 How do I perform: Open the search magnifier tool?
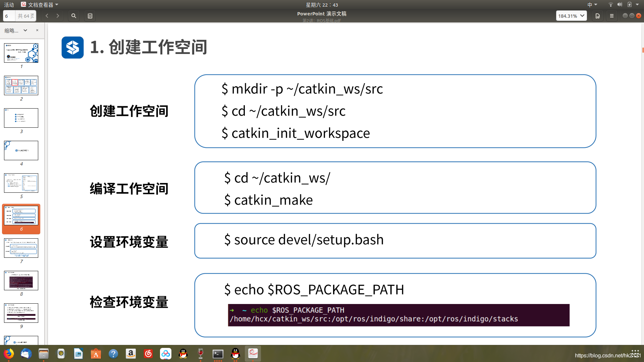coord(74,16)
